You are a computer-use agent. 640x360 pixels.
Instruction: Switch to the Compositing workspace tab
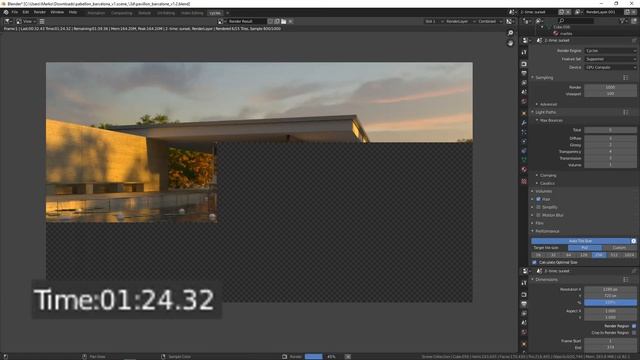tap(122, 13)
